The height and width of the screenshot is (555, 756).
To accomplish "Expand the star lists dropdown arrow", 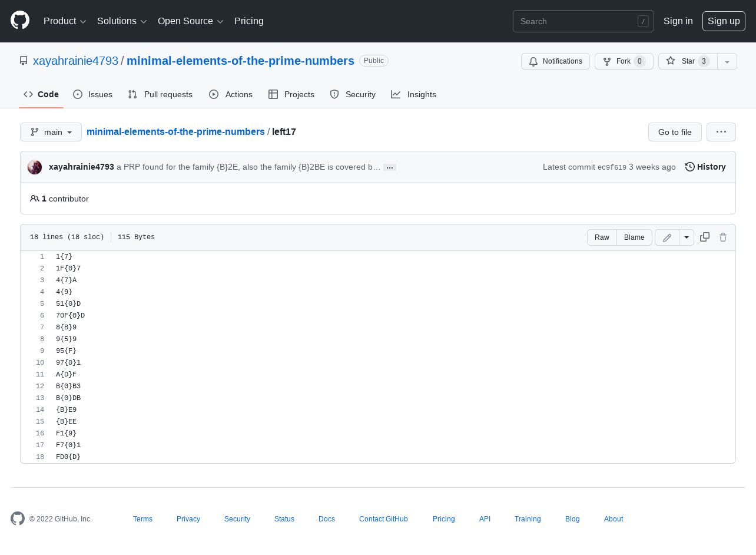I will click(x=727, y=61).
